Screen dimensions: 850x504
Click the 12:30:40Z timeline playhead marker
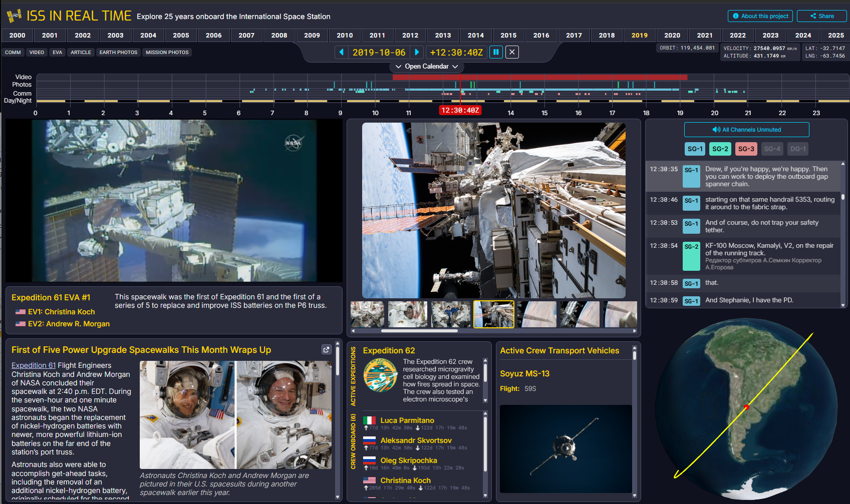460,110
